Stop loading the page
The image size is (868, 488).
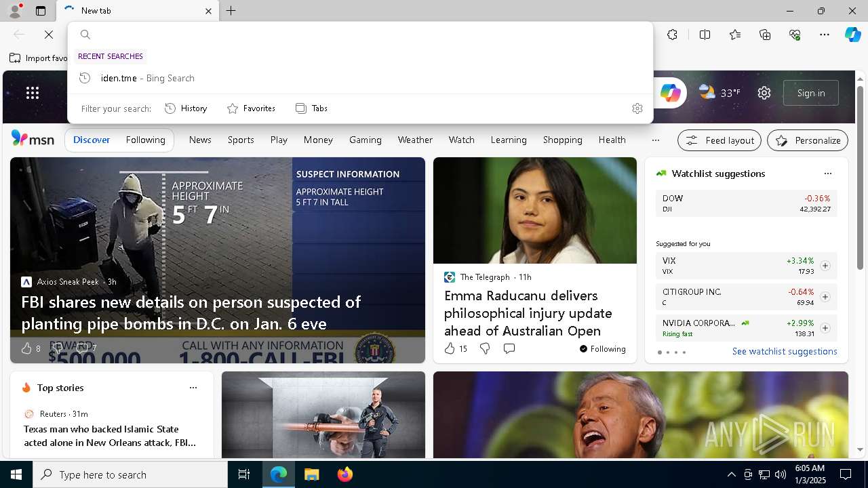point(49,35)
